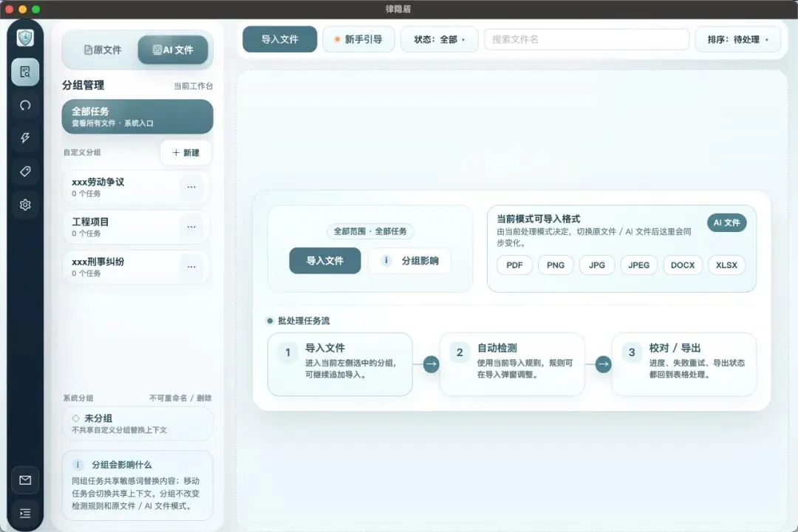Open the lightning bolt sidebar icon
The image size is (798, 532).
pos(25,138)
